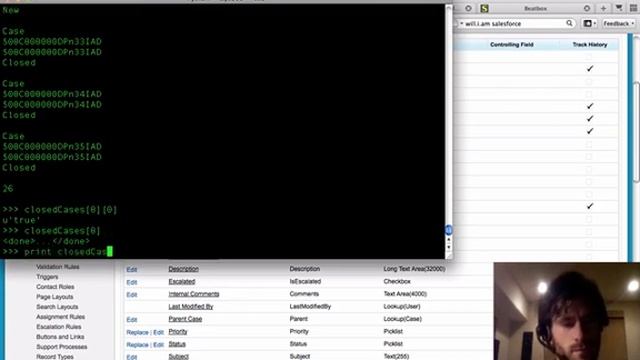Open Triggers in the sidebar

point(47,277)
